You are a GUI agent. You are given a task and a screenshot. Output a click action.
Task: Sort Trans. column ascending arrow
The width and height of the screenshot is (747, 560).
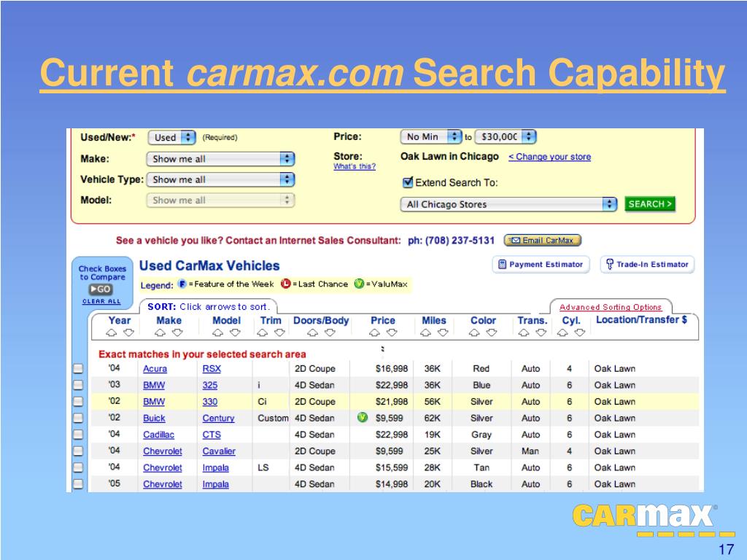point(524,332)
